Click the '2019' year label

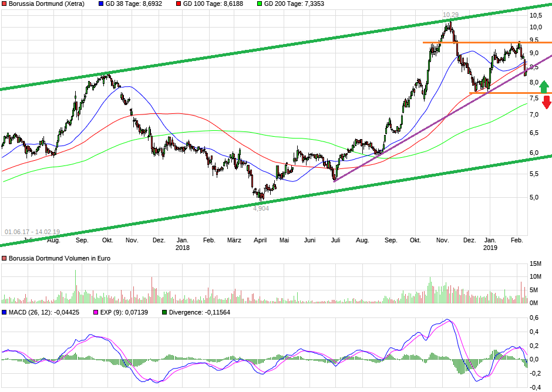click(490, 248)
